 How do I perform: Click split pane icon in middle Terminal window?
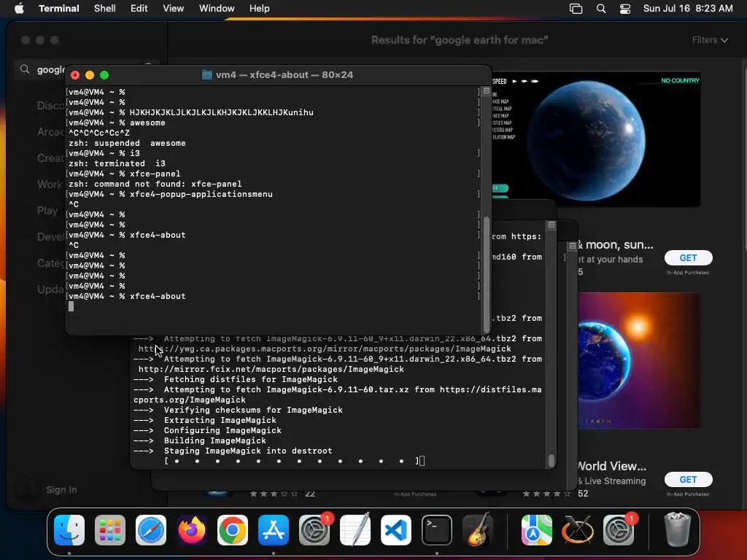coord(551,225)
